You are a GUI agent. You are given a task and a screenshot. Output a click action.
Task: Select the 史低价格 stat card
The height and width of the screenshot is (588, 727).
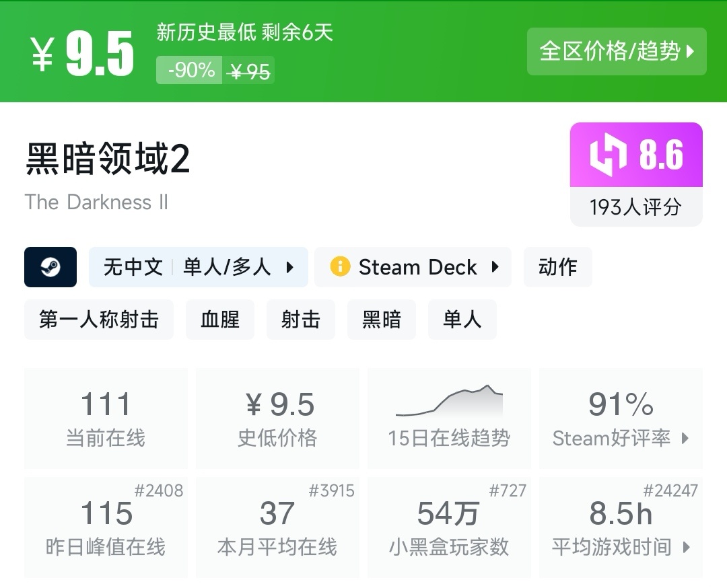point(277,417)
